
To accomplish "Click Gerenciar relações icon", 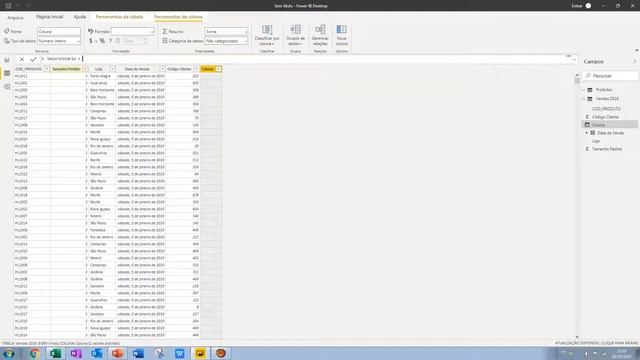I will (320, 30).
